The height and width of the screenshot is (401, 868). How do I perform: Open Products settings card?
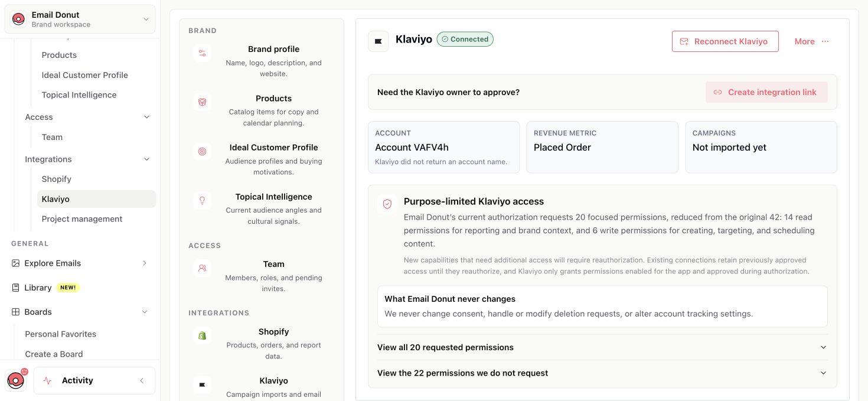(x=262, y=110)
